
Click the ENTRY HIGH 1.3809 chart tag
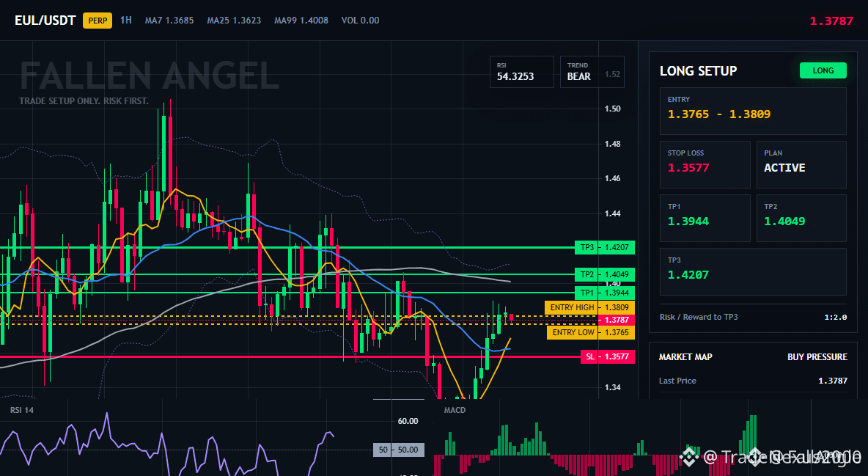589,307
